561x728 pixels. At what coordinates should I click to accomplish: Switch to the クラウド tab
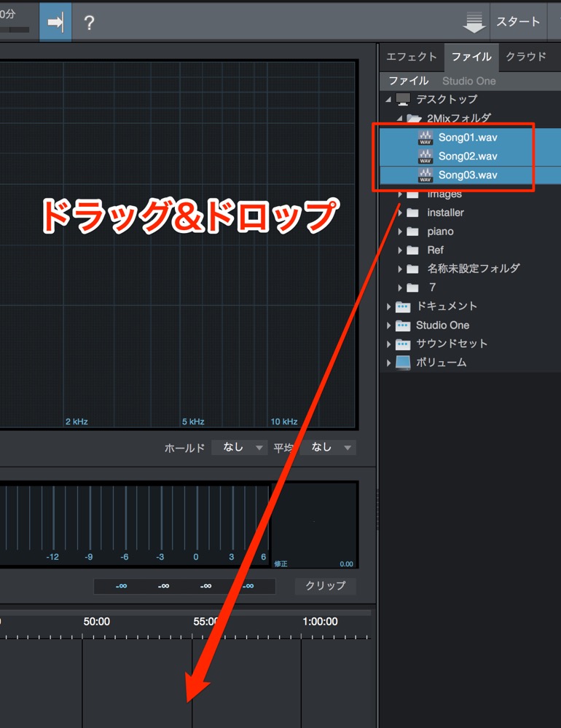(x=526, y=57)
